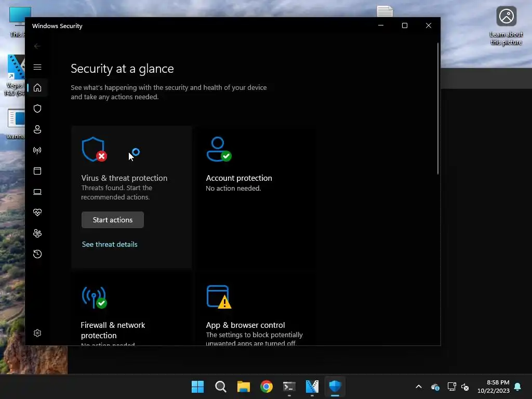Viewport: 532px width, 399px height.
Task: Open See threat details link
Action: [110, 244]
